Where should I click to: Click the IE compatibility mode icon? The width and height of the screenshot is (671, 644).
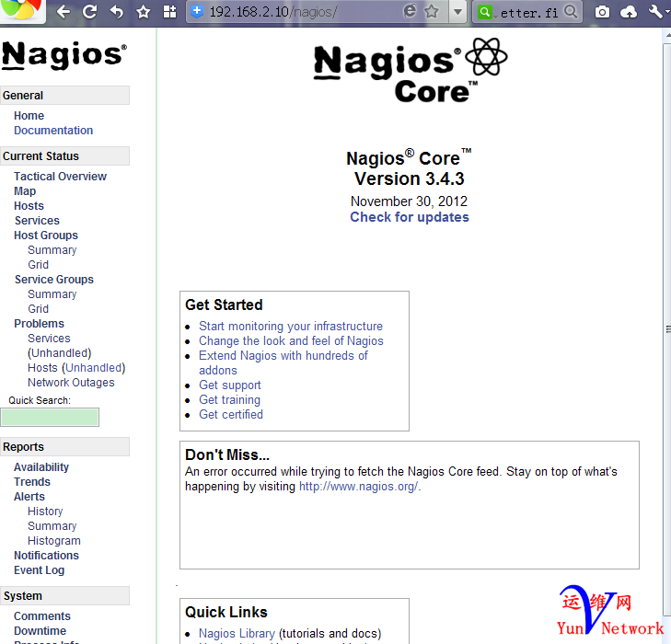click(410, 11)
